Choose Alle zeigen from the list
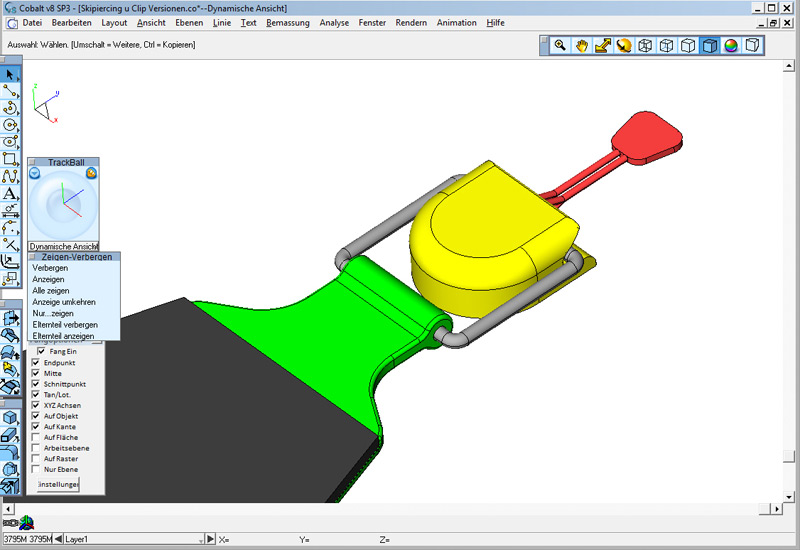The image size is (800, 550). (x=51, y=290)
